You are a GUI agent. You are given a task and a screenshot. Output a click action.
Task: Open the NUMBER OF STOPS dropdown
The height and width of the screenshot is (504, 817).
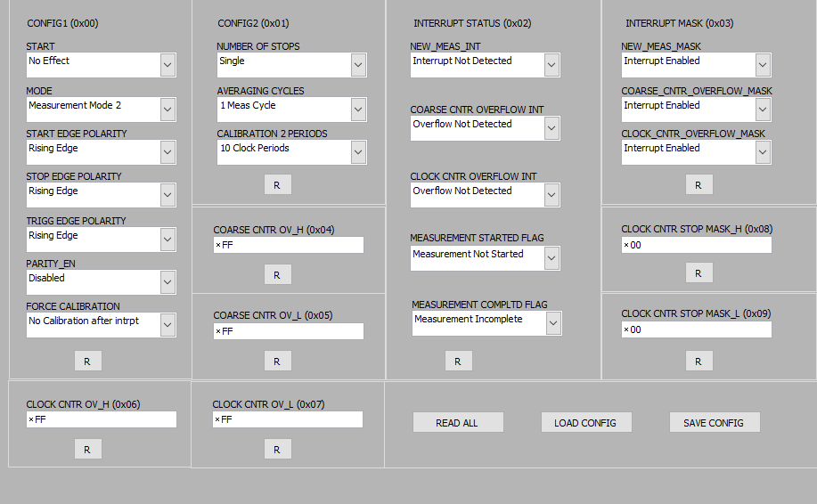(358, 65)
